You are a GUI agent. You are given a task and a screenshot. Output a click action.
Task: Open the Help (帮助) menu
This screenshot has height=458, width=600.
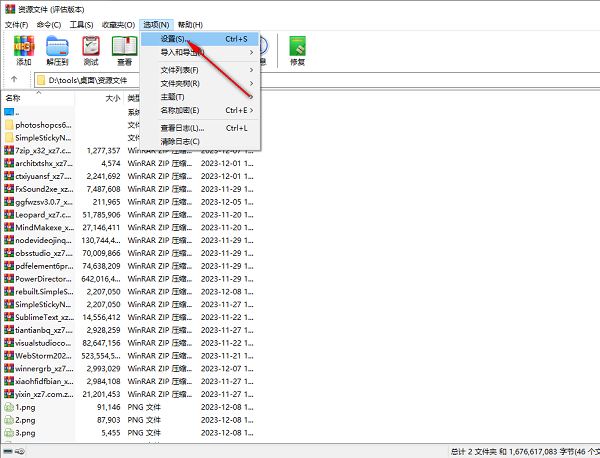190,25
